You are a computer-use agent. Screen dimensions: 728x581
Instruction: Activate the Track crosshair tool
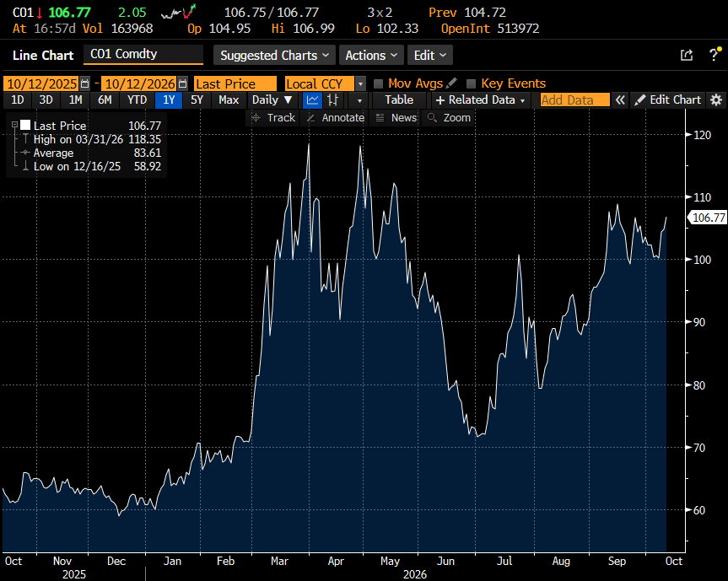[273, 118]
